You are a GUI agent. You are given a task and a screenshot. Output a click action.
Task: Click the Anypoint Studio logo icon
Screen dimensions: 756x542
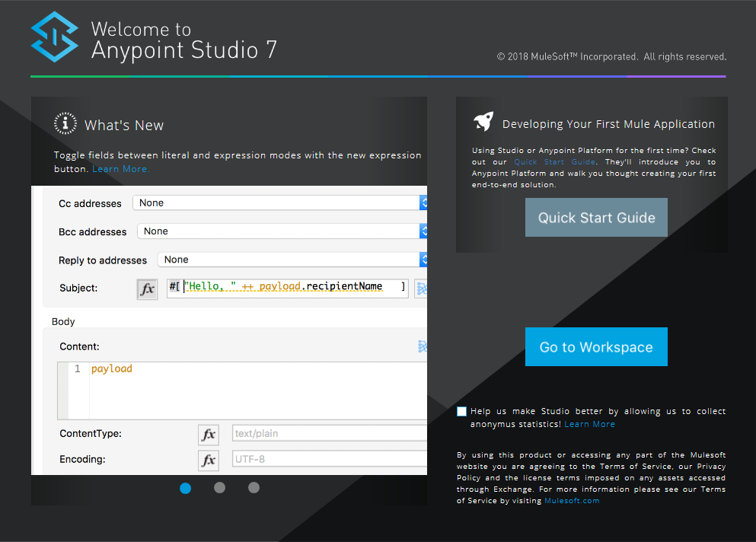(x=55, y=37)
